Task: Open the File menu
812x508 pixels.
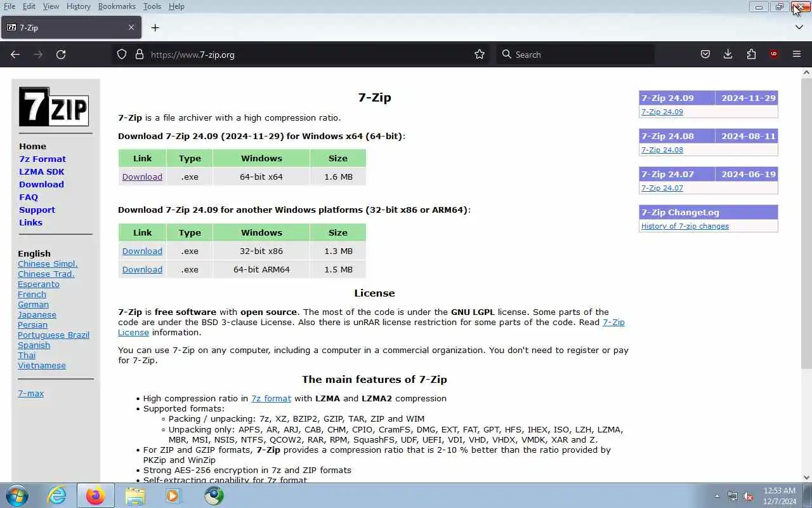Action: 10,6
